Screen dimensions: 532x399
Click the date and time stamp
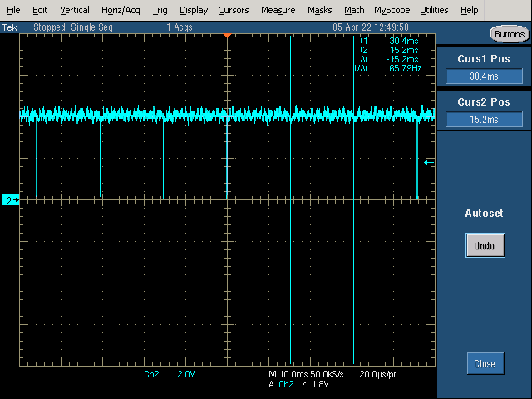[371, 27]
